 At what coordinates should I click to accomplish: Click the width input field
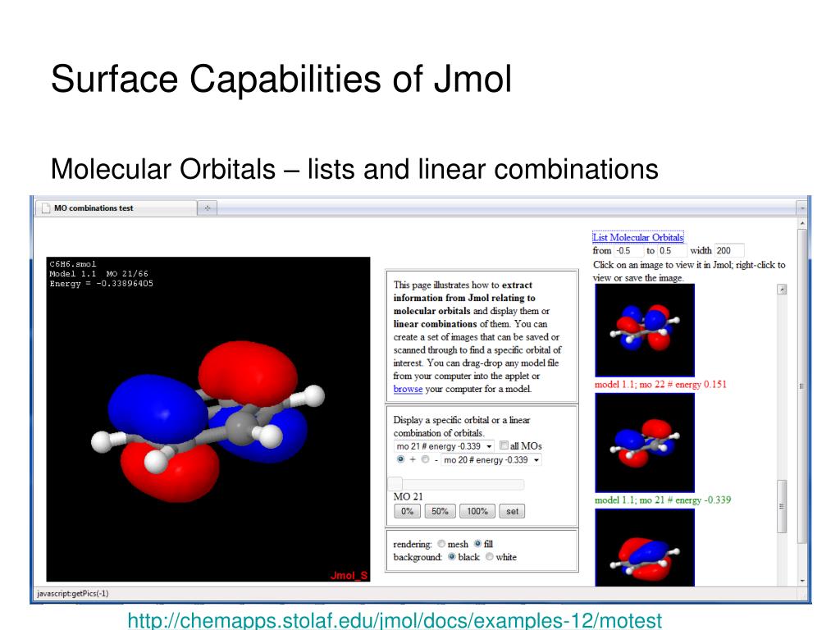[x=729, y=251]
